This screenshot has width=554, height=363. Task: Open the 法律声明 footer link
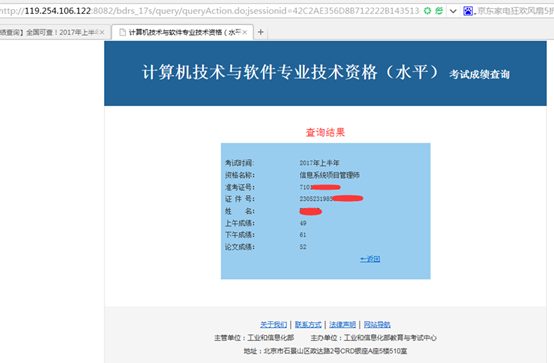(x=342, y=324)
